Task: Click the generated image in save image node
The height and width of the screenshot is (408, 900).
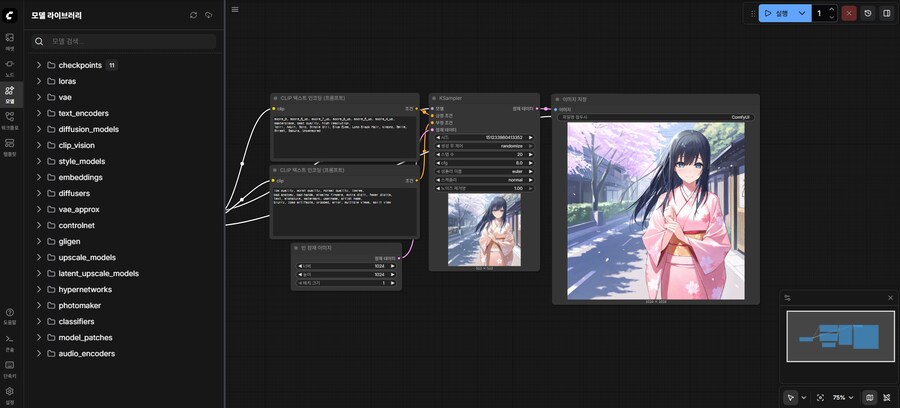Action: 655,210
